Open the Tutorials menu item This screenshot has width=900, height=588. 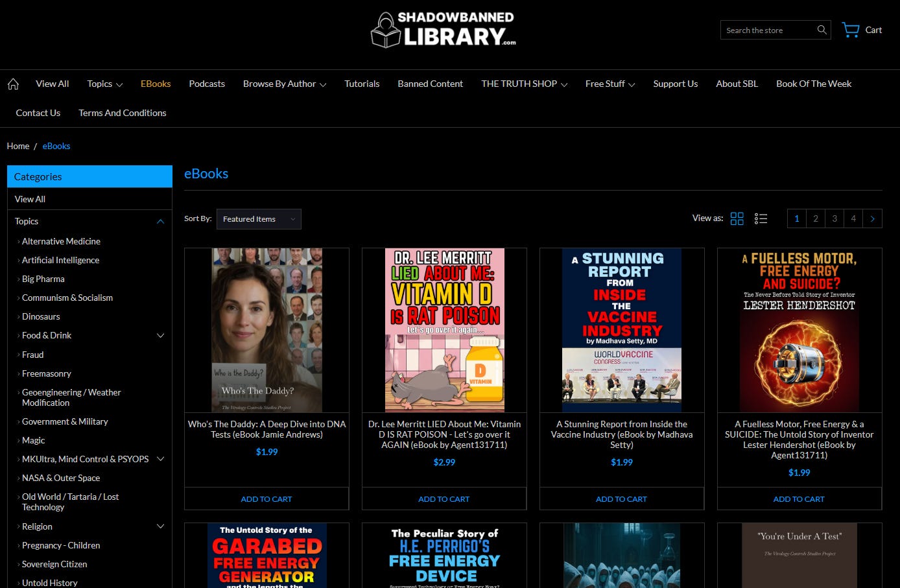(362, 84)
